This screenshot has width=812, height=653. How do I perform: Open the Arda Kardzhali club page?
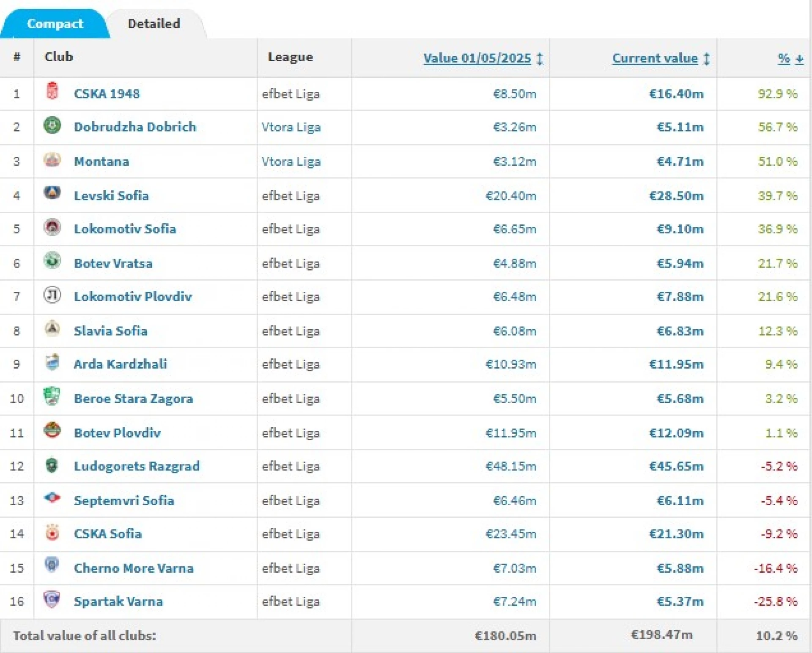point(120,364)
